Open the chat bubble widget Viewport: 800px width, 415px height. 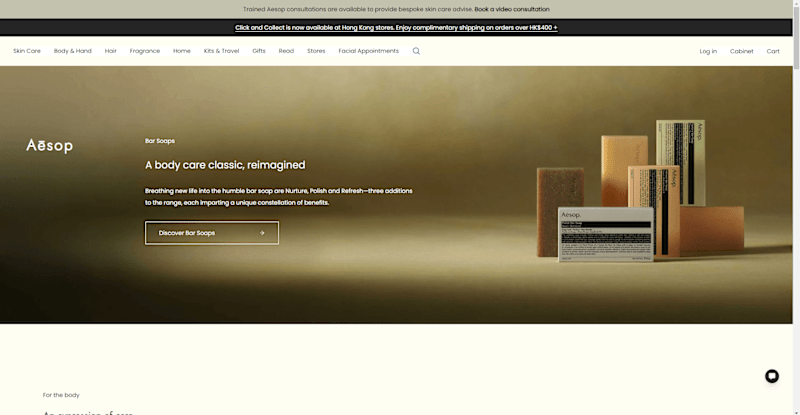(771, 376)
